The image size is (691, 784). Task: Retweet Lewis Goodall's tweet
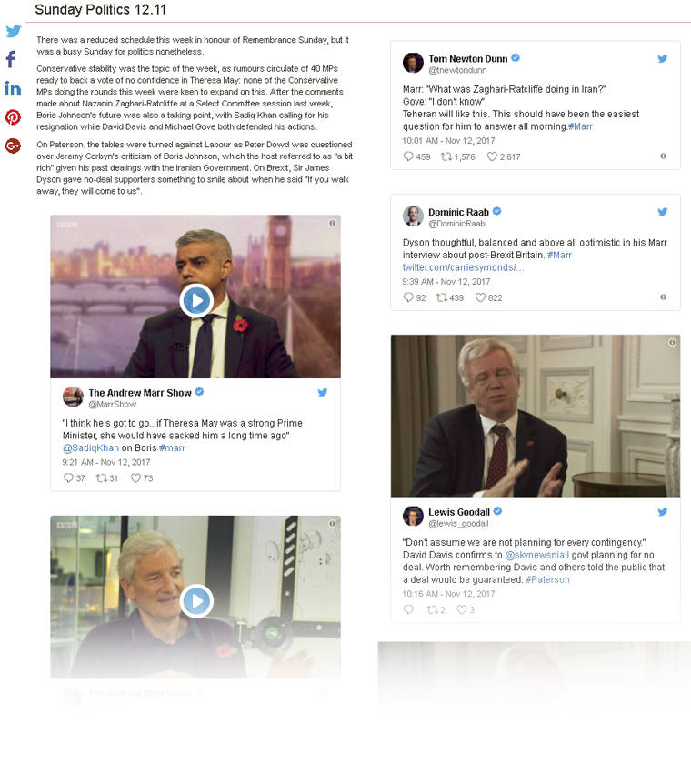[436, 609]
